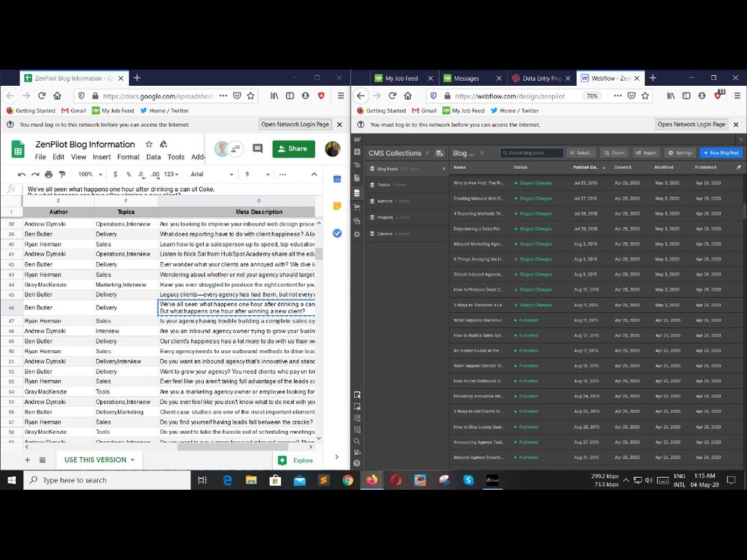Screen dimensions: 747x560
Task: Open Chrome from the Windows taskbar
Action: (x=348, y=480)
